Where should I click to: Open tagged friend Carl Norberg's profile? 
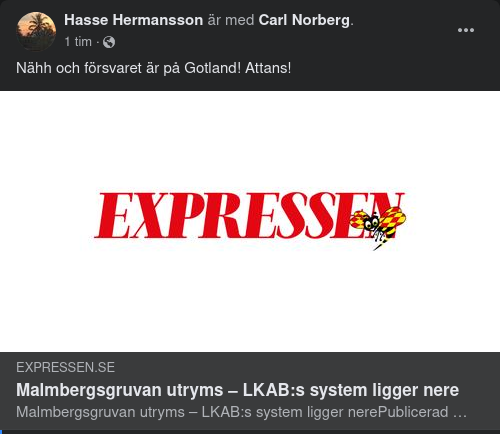point(304,20)
